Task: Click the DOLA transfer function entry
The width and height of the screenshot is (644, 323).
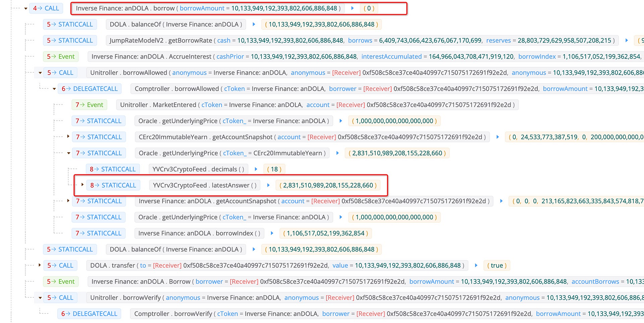Action: [278, 265]
